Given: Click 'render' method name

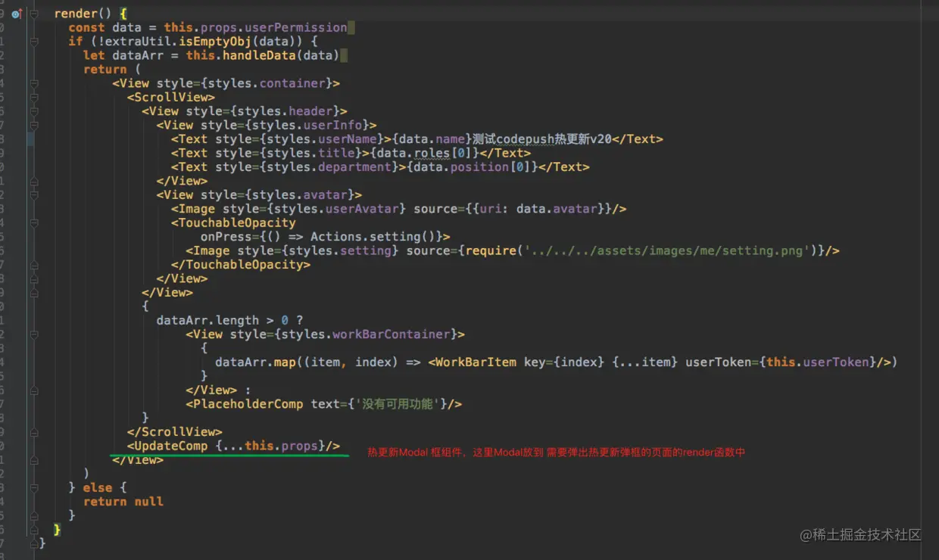Looking at the screenshot, I should tap(76, 14).
